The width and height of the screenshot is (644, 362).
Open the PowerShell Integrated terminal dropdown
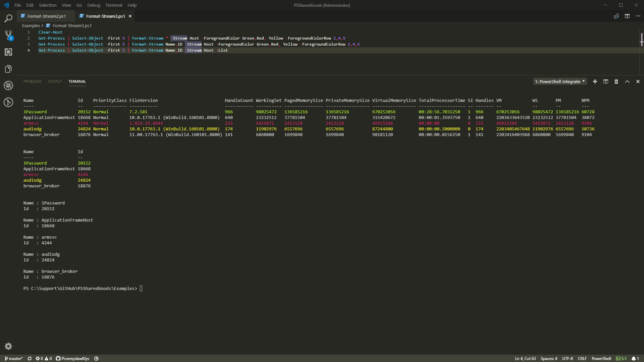click(559, 81)
